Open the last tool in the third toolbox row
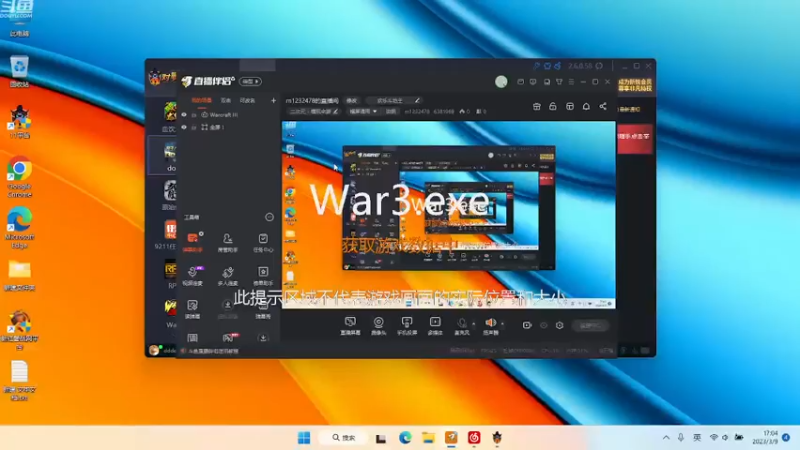This screenshot has height=450, width=800. coord(263,309)
